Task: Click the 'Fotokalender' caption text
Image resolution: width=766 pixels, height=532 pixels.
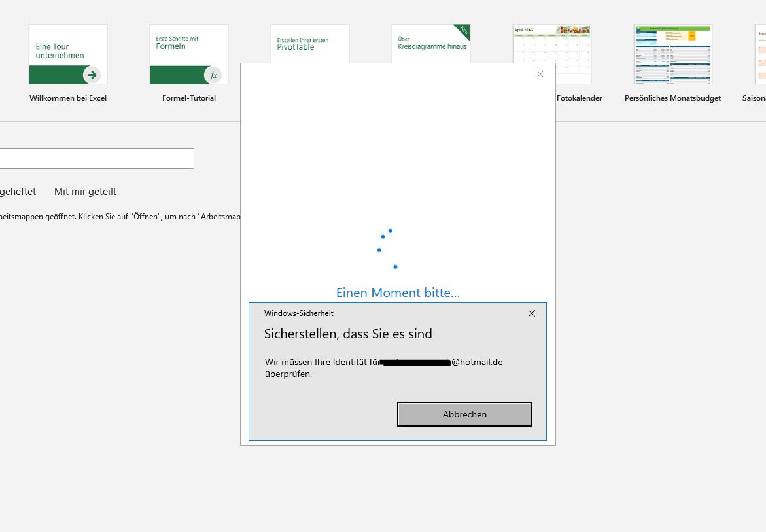Action: tap(580, 98)
